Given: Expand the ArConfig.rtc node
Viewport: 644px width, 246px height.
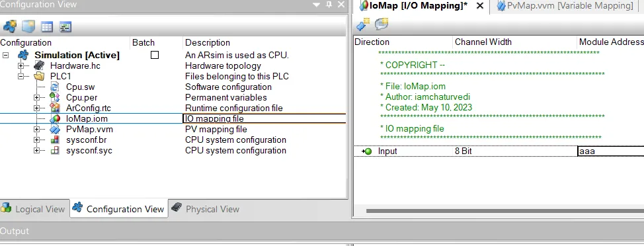Looking at the screenshot, I should click(x=36, y=108).
